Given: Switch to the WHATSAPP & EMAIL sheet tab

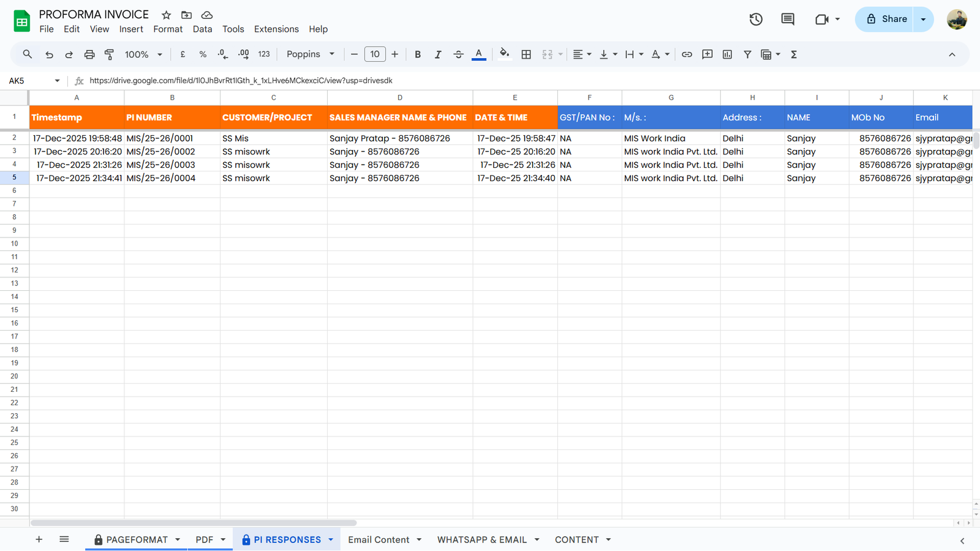Looking at the screenshot, I should [481, 539].
